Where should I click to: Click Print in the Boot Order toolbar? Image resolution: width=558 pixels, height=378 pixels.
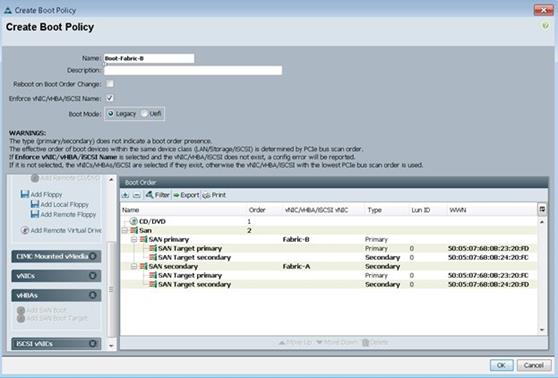(214, 195)
